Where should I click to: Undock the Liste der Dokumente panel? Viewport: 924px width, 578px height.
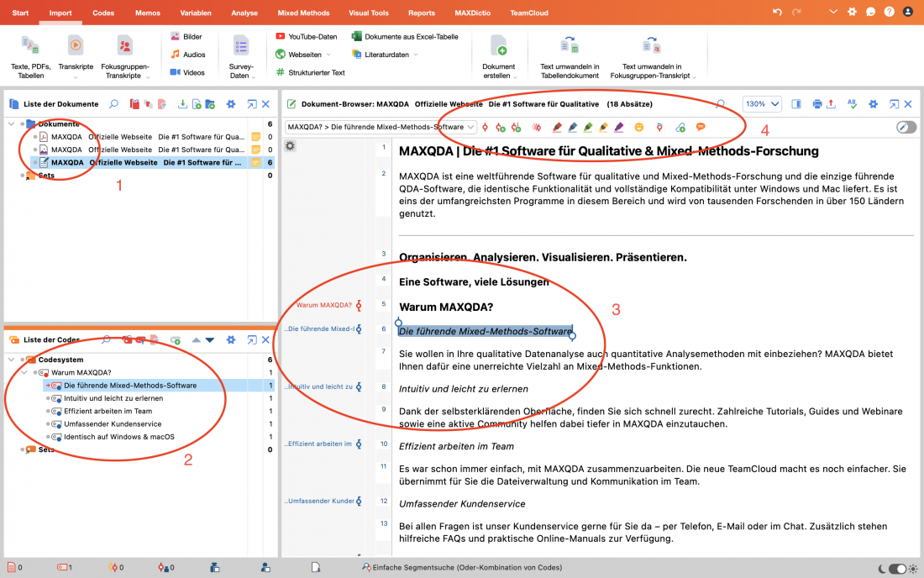(x=252, y=103)
